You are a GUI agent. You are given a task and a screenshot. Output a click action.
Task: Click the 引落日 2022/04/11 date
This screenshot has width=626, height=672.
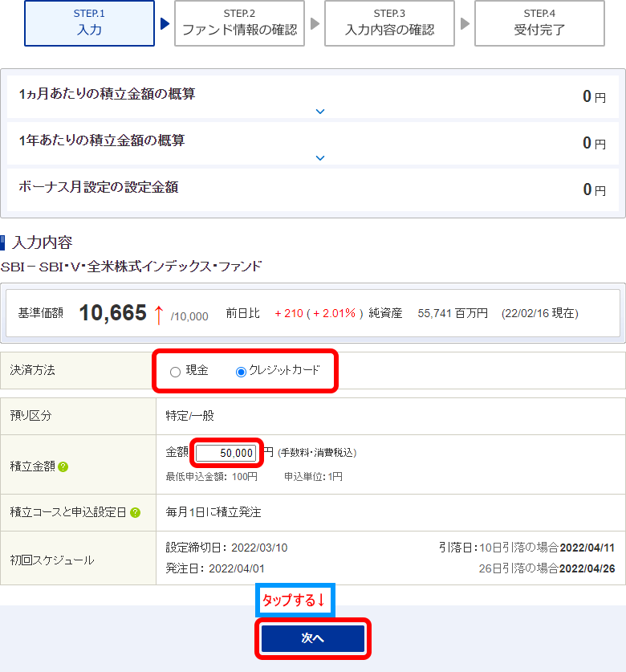[587, 548]
